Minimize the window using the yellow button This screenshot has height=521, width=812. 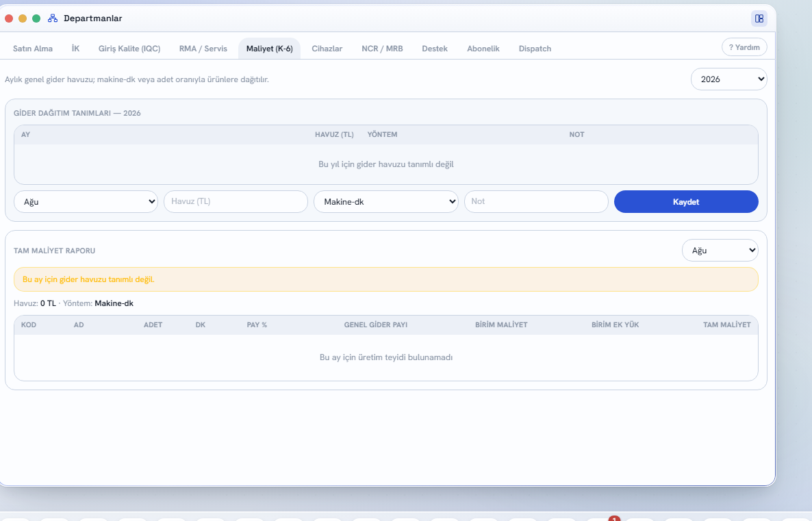tap(23, 18)
